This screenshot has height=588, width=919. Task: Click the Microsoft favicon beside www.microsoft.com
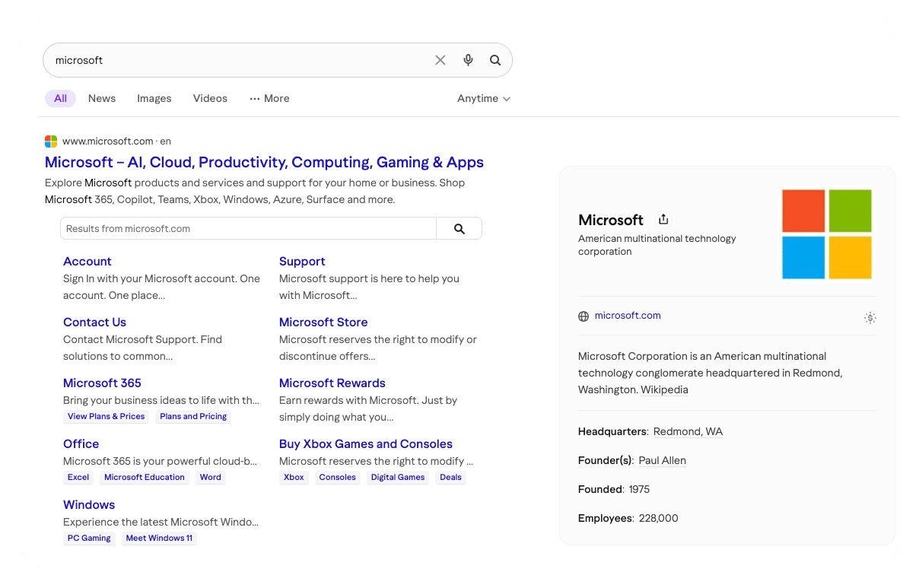coord(51,141)
